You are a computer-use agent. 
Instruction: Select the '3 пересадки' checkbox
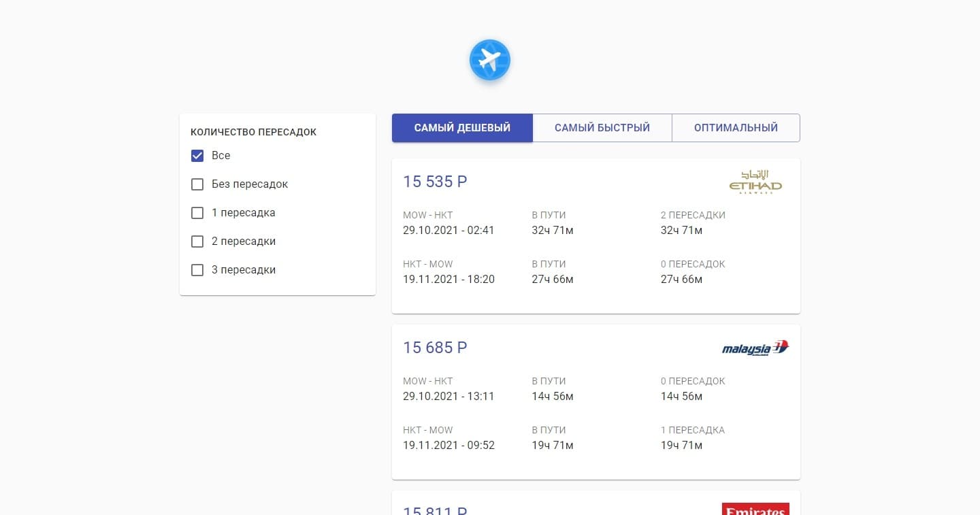pos(197,270)
